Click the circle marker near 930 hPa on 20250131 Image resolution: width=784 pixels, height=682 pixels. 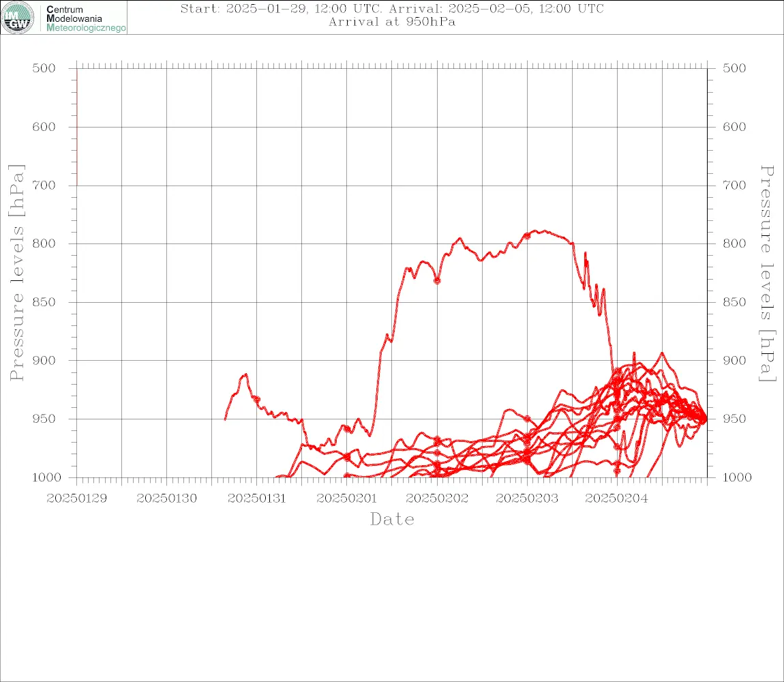click(x=256, y=399)
